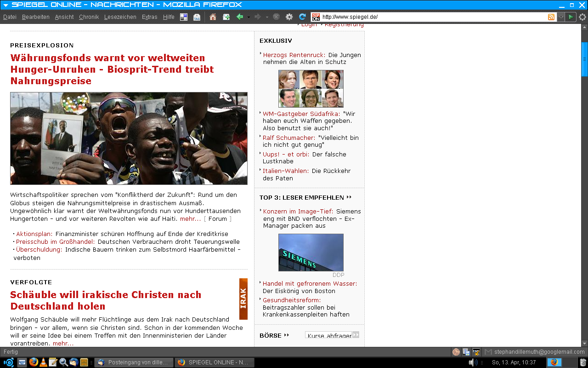Open the trash bin in taskbar corner
Image resolution: width=588 pixels, height=368 pixels.
pyautogui.click(x=582, y=362)
